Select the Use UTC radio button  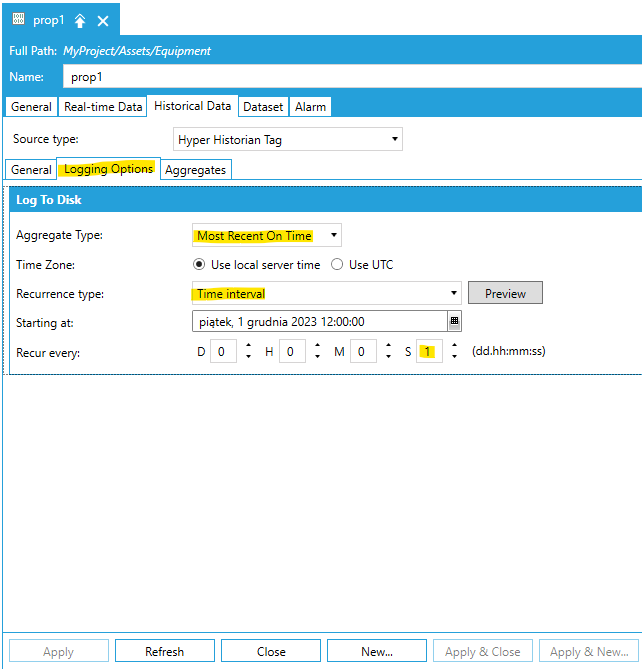point(337,265)
